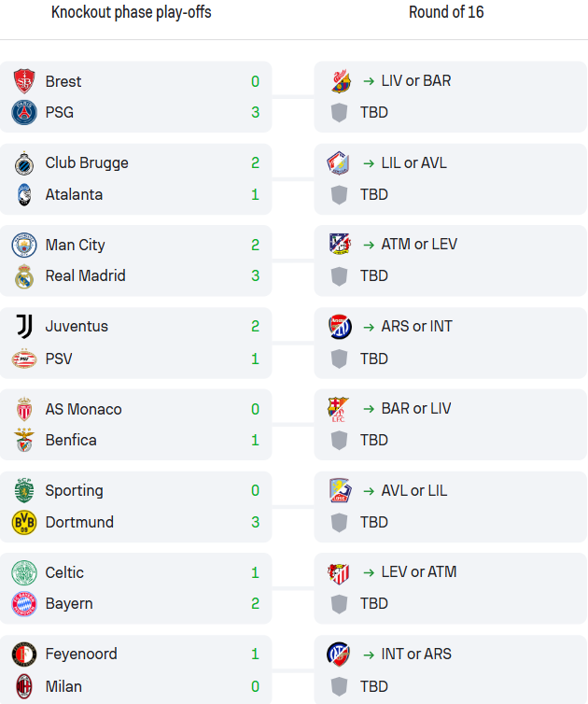Click the Real Madrid crest

(x=24, y=276)
